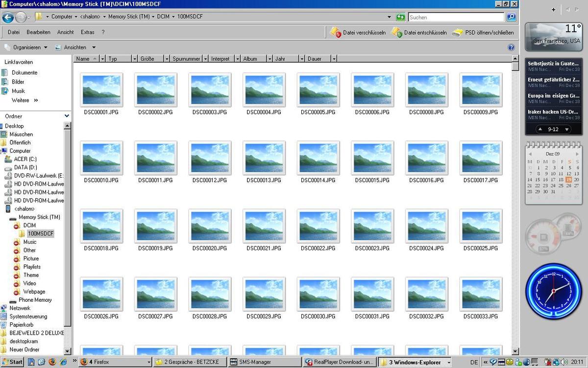Open the Papierkorb folder tree item
This screenshot has width=588, height=368.
(22, 325)
